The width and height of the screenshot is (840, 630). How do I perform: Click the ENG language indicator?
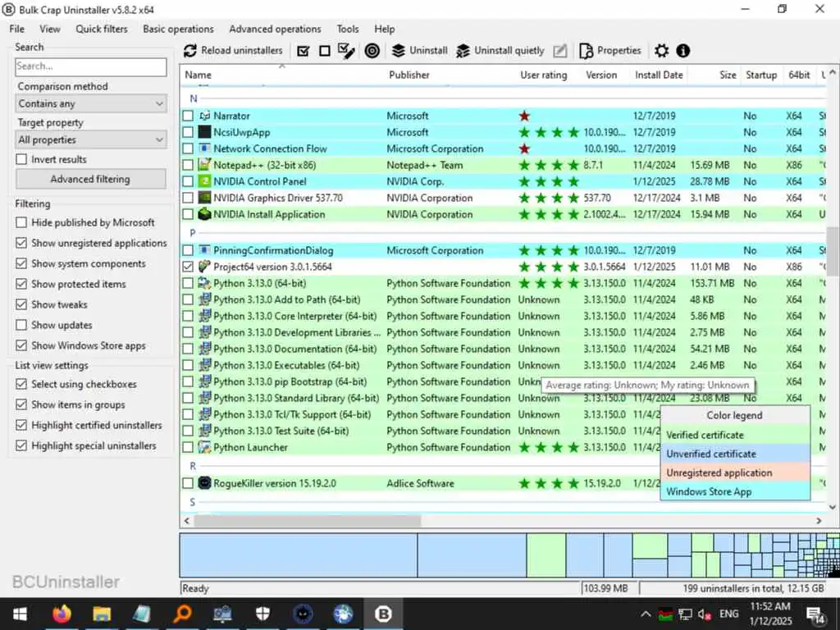point(728,614)
